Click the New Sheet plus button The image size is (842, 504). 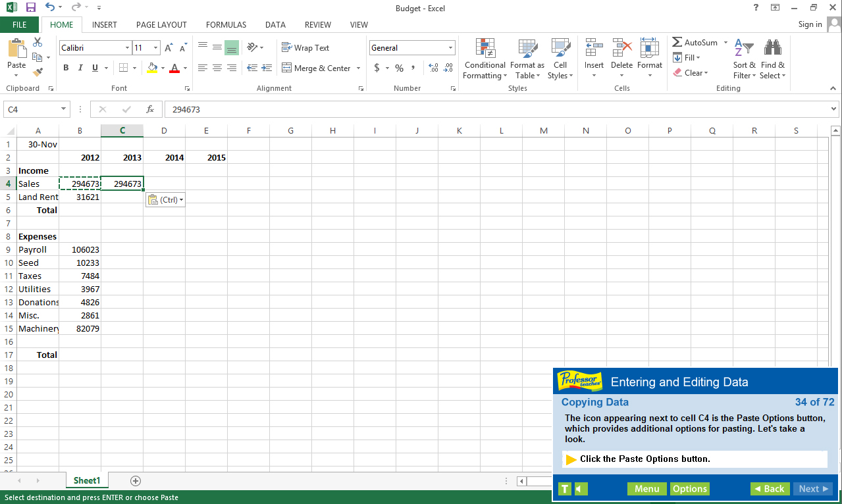point(135,481)
